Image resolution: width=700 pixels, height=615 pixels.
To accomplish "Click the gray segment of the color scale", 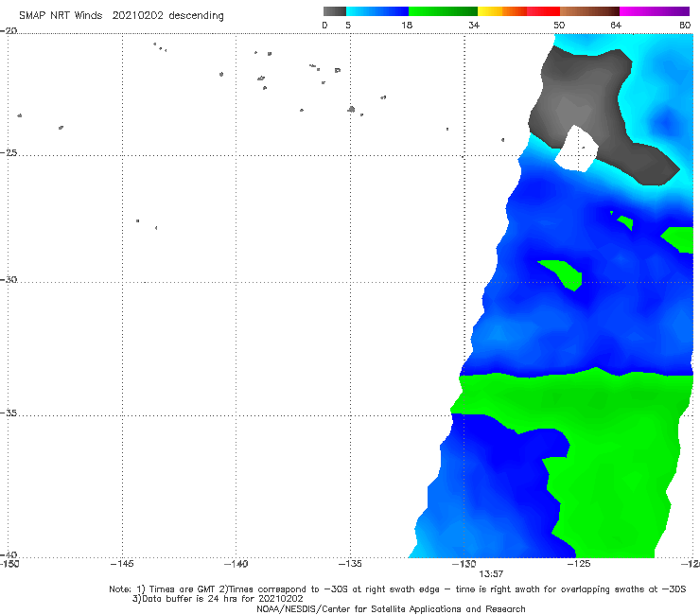I will (334, 11).
